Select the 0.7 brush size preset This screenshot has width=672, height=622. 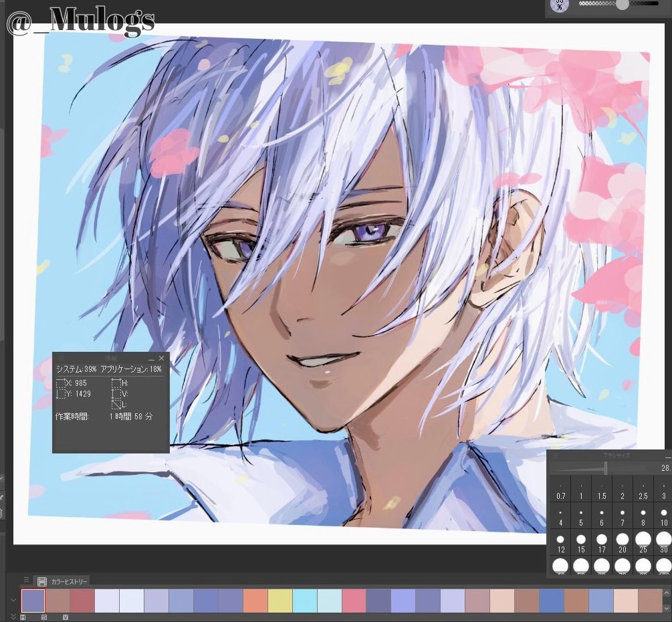[560, 489]
